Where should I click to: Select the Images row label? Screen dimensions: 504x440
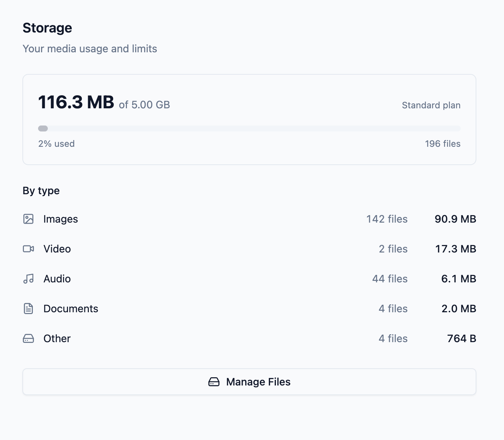(x=60, y=219)
